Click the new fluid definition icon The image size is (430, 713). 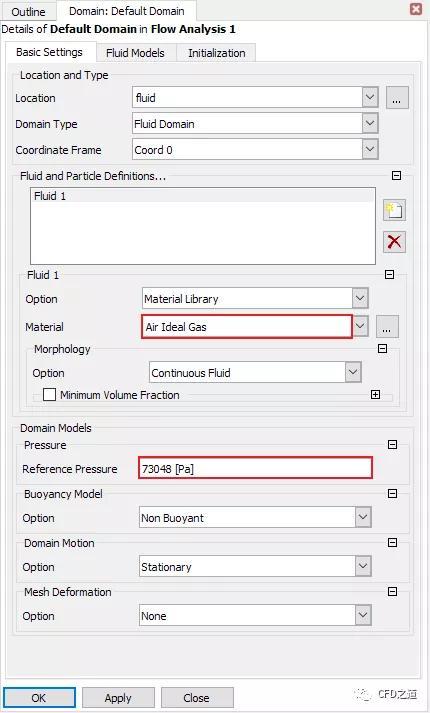click(x=394, y=210)
